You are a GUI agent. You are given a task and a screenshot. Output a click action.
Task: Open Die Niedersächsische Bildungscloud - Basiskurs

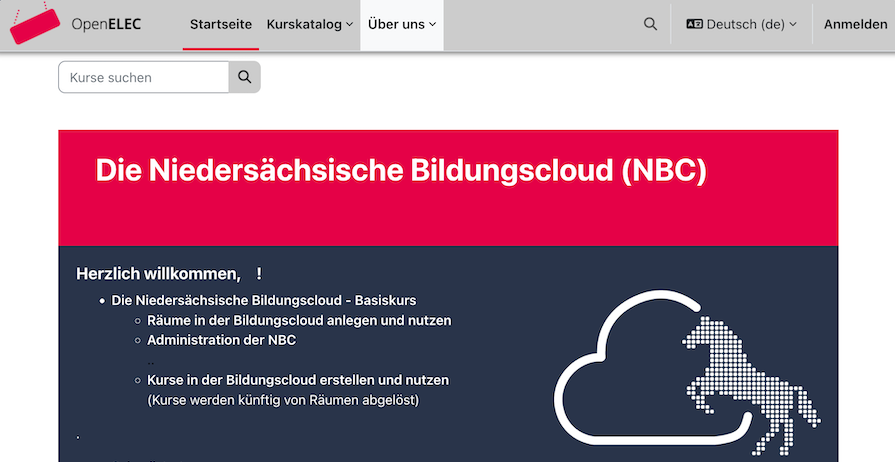pyautogui.click(x=264, y=300)
